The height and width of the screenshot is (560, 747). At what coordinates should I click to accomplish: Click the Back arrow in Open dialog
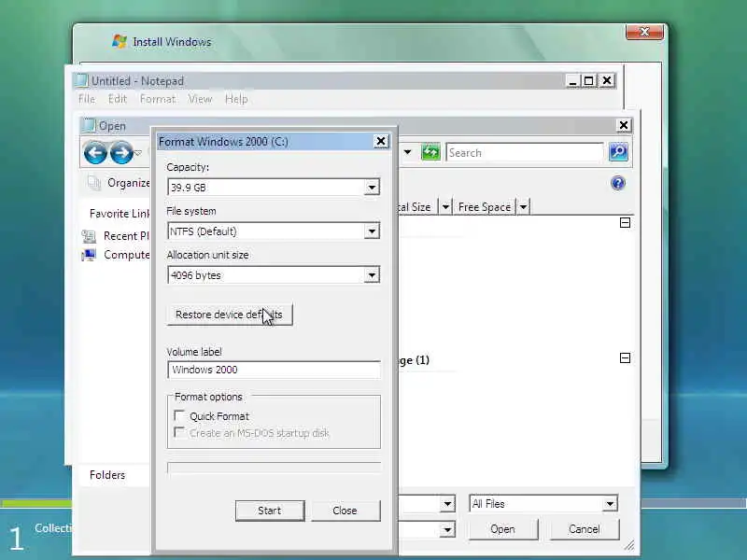pyautogui.click(x=95, y=153)
